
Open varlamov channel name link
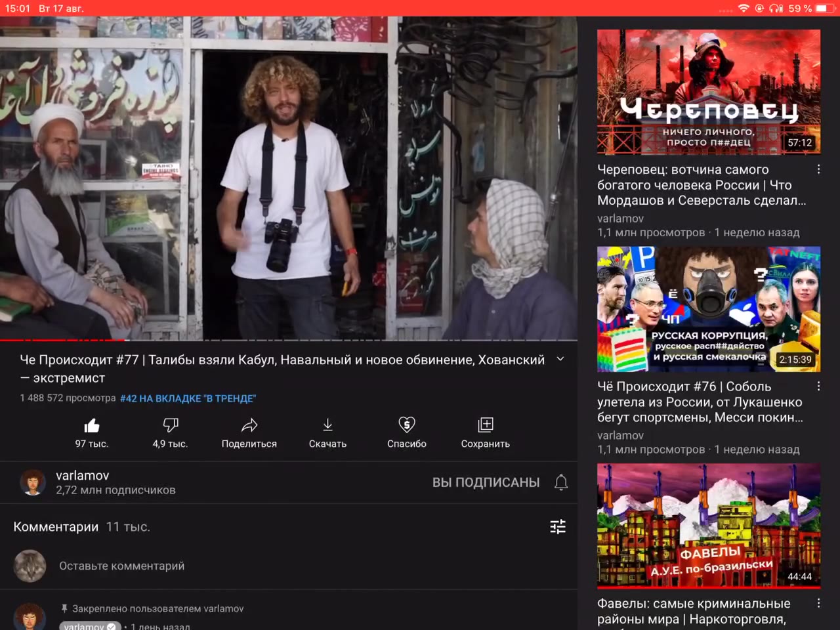83,475
